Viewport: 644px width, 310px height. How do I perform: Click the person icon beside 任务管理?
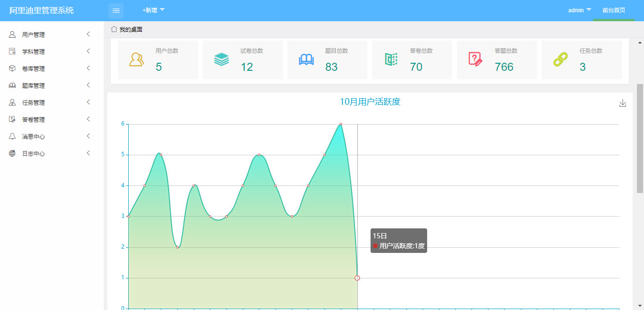[x=12, y=102]
